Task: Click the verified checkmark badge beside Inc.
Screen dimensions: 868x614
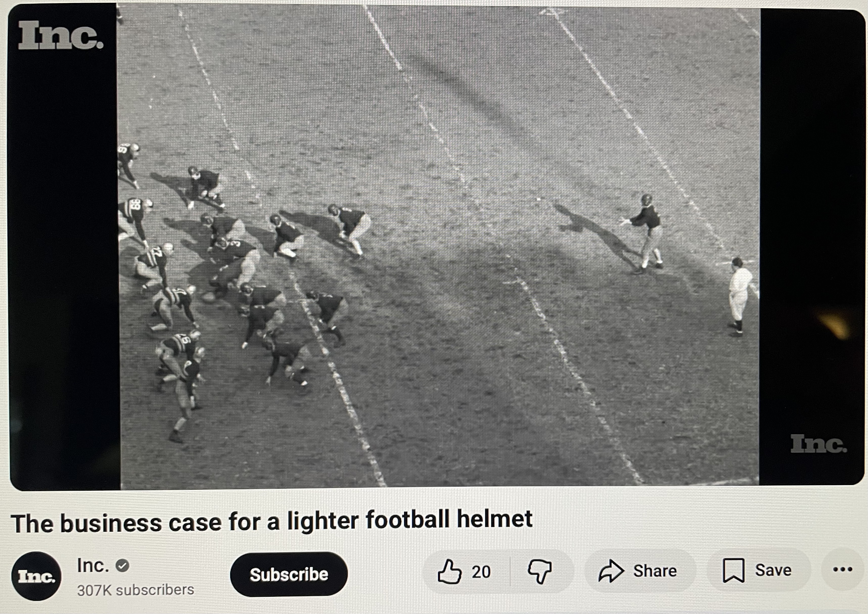Action: pyautogui.click(x=122, y=566)
